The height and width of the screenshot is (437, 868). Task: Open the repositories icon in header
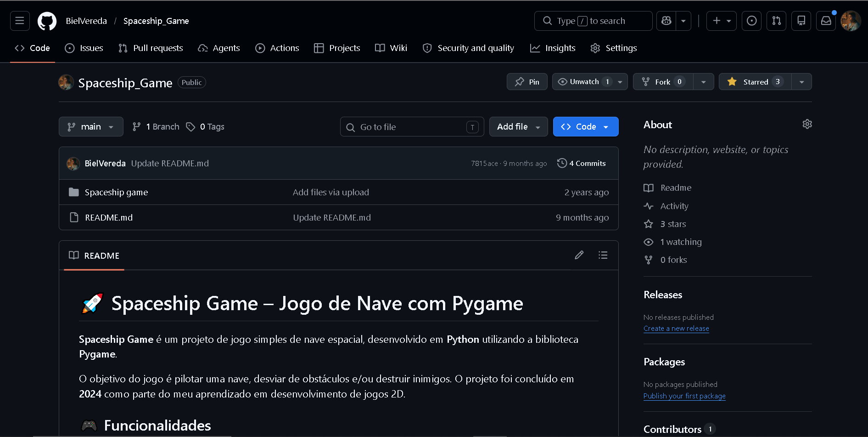point(801,21)
